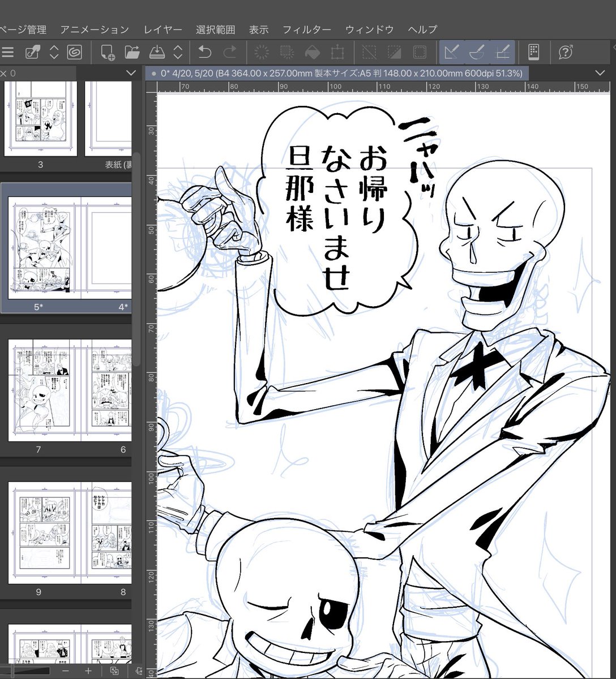
Task: Open the 表示 menu
Action: point(259,30)
